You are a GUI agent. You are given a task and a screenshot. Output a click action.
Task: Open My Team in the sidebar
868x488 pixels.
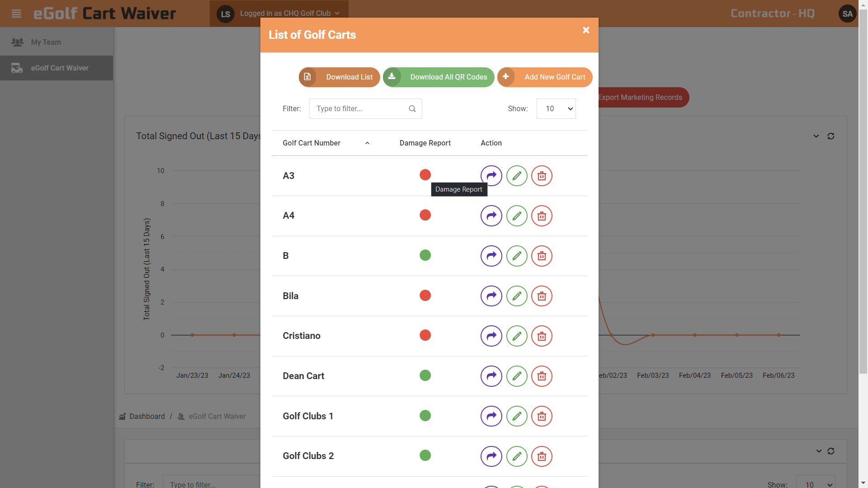(x=46, y=42)
